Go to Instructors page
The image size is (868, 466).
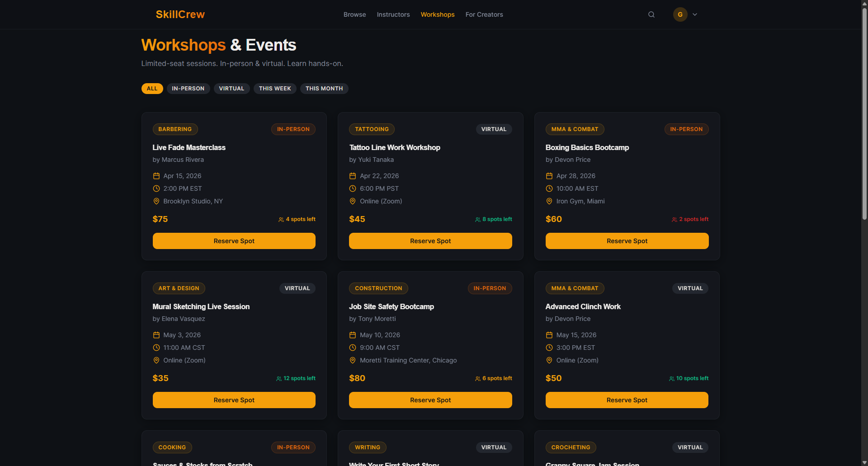(x=393, y=14)
